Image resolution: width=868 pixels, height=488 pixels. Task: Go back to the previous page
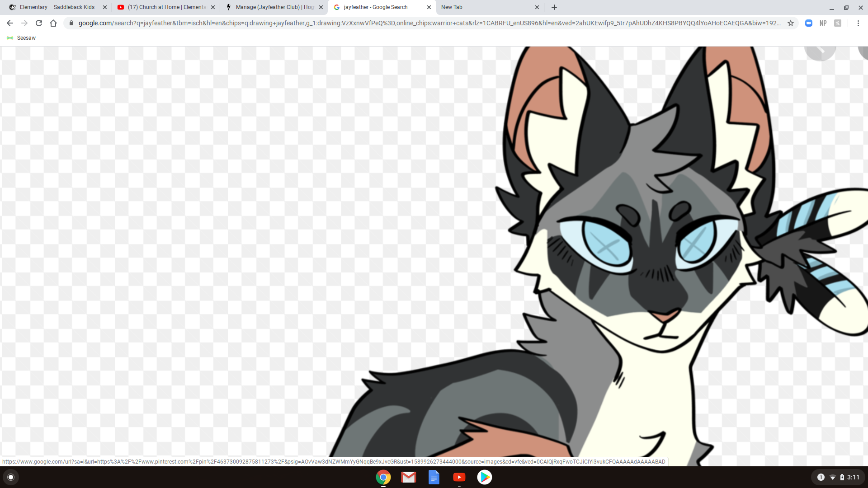tap(10, 23)
